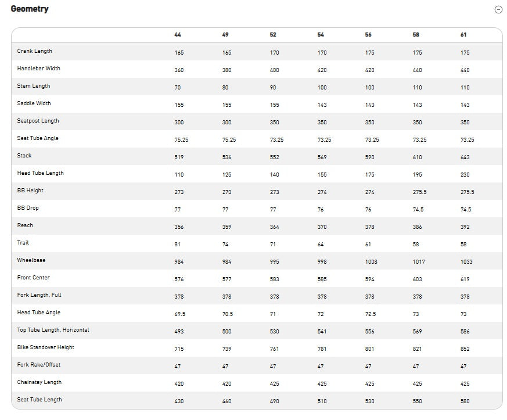
Task: Select the size 49 column header
Action: [x=225, y=35]
